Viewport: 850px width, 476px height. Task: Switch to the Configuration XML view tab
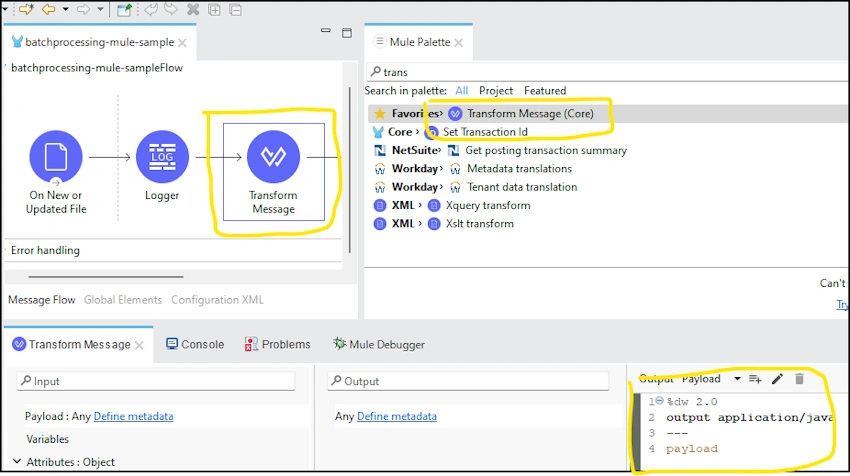217,300
